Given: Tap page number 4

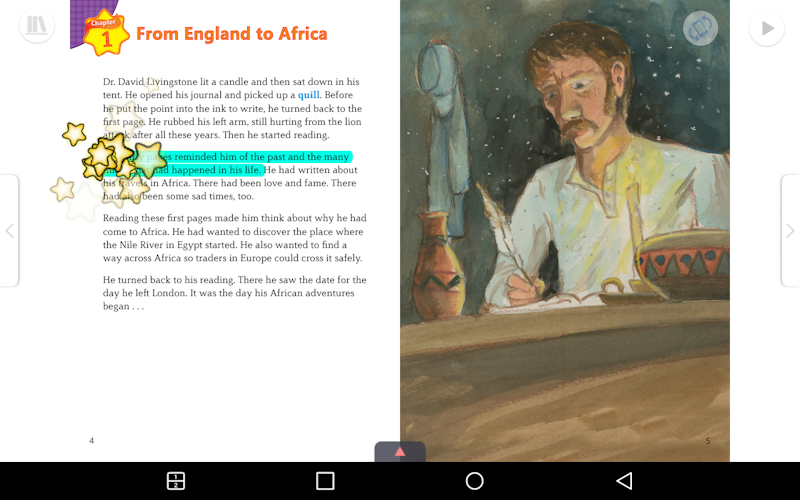Looking at the screenshot, I should [91, 441].
